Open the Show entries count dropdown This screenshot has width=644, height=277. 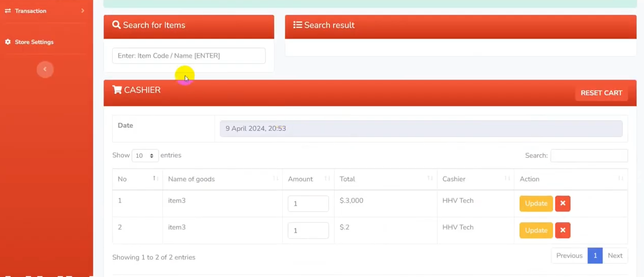(x=145, y=156)
